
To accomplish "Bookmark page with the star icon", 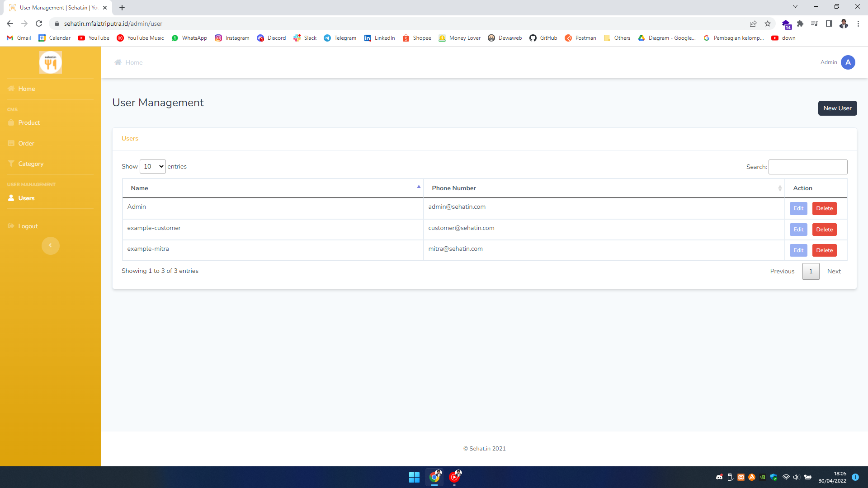I will tap(768, 23).
